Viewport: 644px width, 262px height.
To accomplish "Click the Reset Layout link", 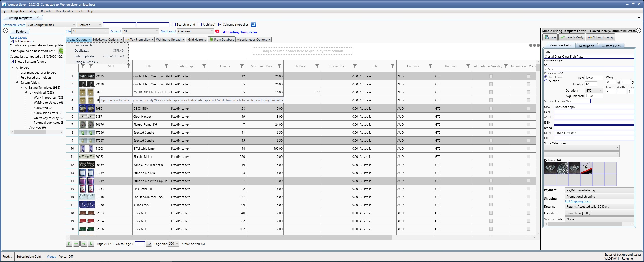I will point(18,38).
